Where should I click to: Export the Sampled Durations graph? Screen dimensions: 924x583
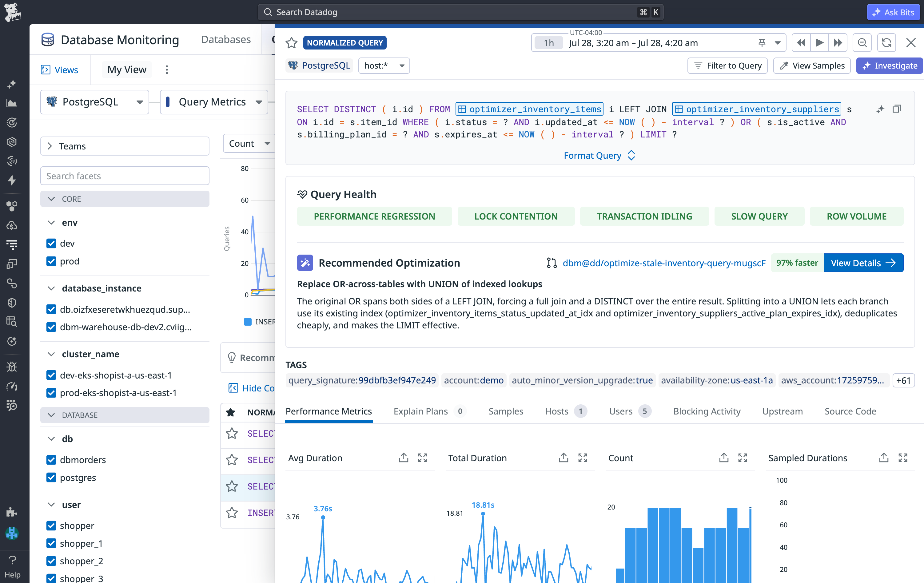[884, 458]
